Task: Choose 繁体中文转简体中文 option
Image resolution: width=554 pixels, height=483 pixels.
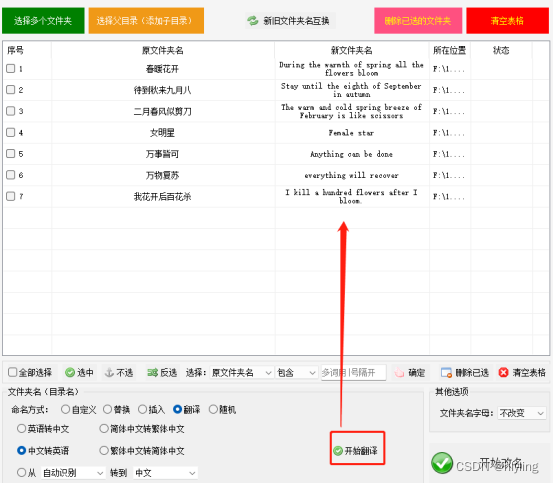Action: click(104, 450)
